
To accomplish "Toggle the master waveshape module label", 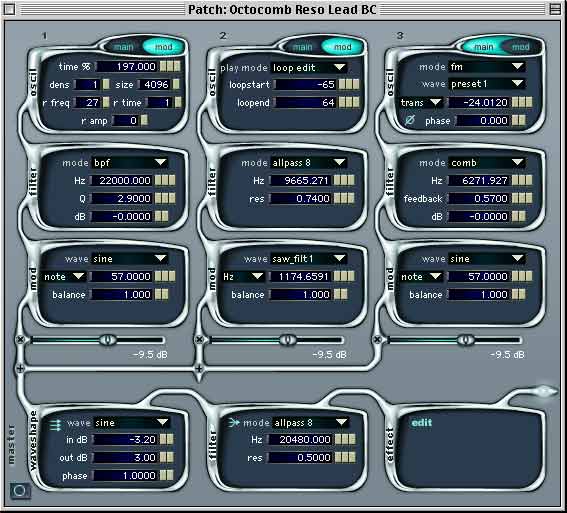I will point(33,441).
